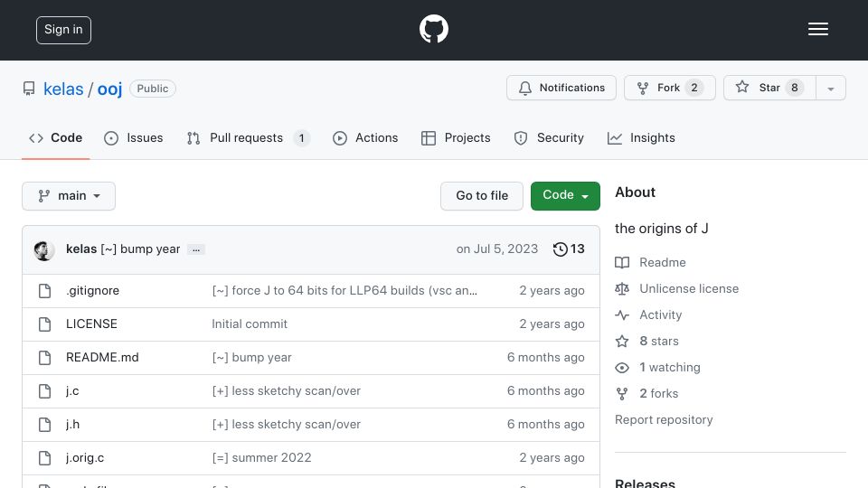Click the GitHub Octocat logo
The image size is (868, 488).
coord(433,29)
